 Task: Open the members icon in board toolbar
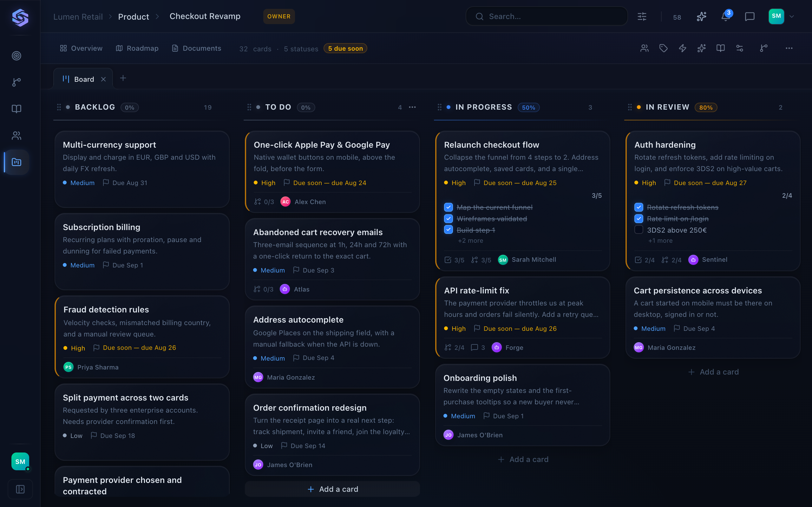(644, 48)
